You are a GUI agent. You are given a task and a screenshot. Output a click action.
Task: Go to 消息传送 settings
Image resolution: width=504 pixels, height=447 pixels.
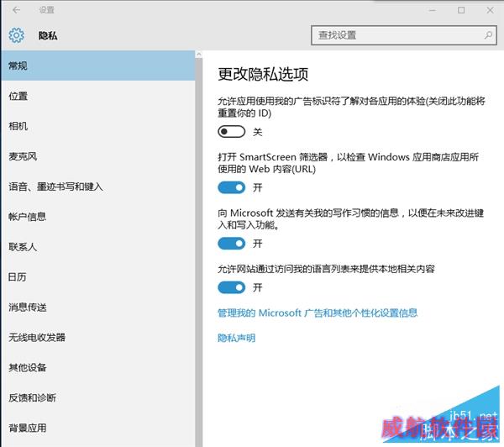(98, 308)
